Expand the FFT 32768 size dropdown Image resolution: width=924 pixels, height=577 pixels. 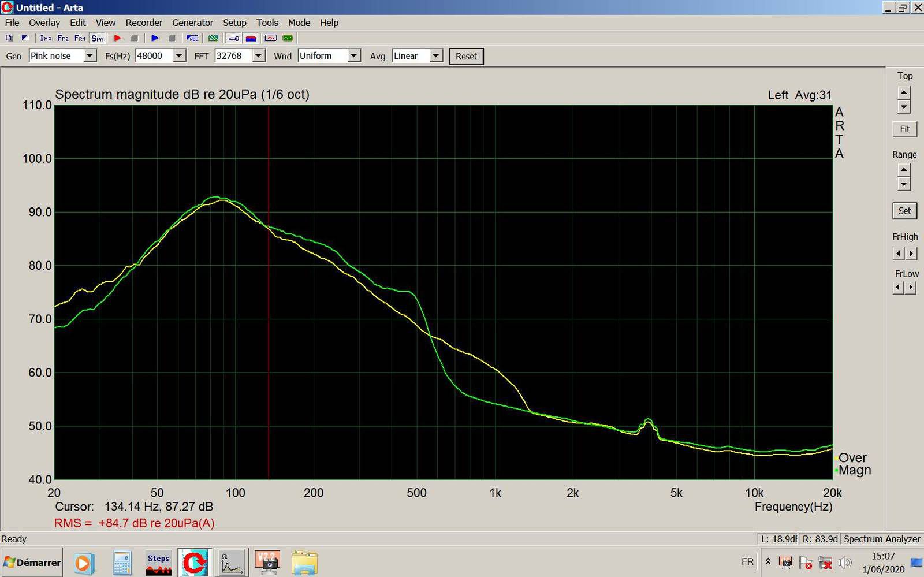(x=259, y=56)
